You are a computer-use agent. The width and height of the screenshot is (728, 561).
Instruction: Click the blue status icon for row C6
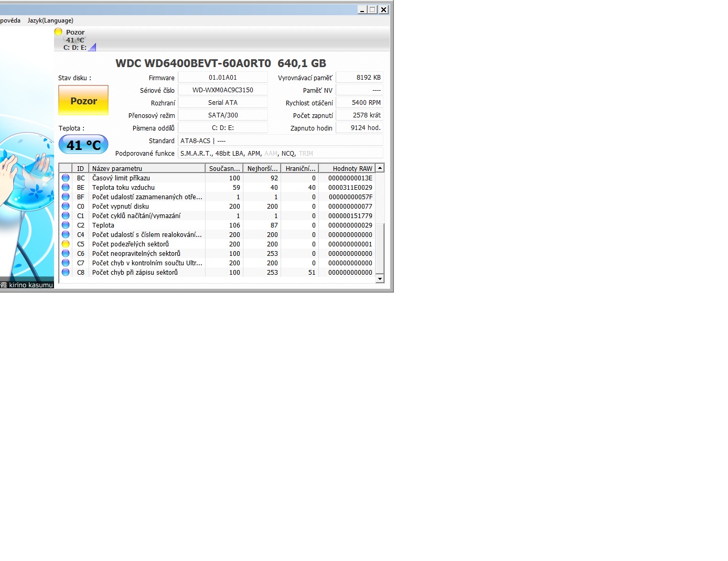66,253
